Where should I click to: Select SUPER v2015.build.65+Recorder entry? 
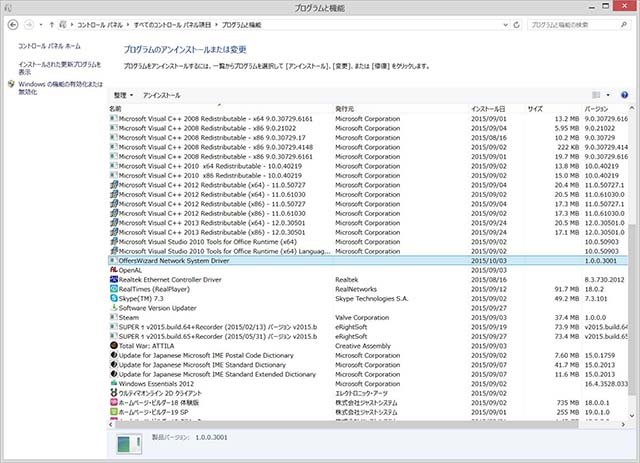click(x=367, y=336)
